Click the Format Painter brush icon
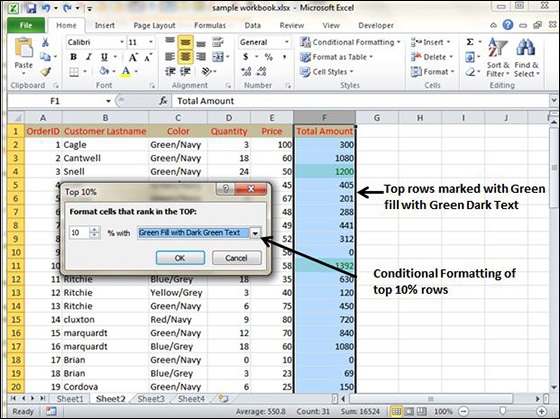 pos(45,72)
